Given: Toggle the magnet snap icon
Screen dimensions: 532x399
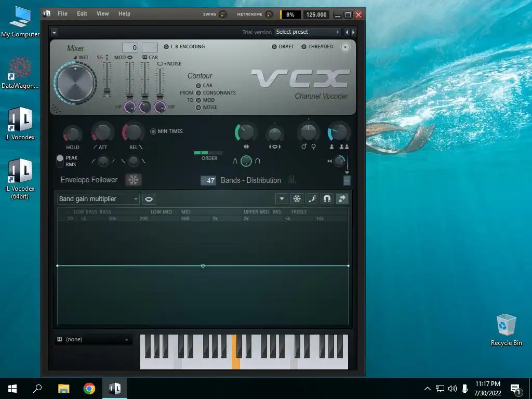Looking at the screenshot, I should 327,199.
